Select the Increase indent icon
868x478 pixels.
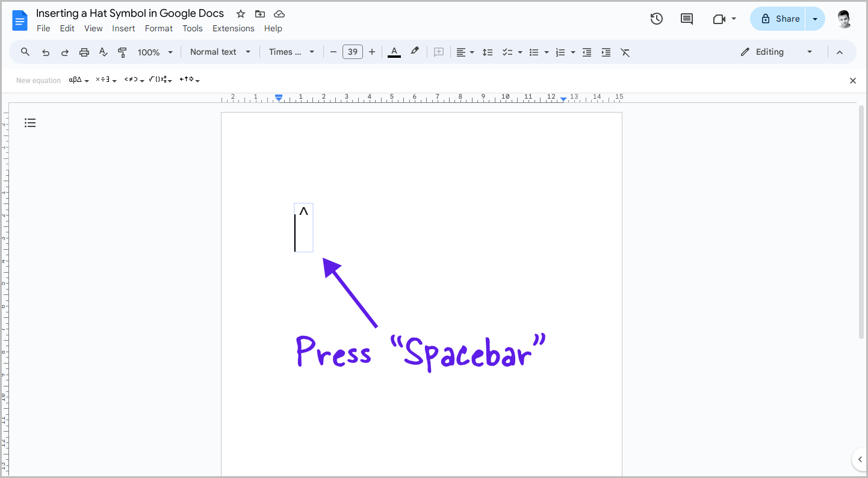(606, 52)
